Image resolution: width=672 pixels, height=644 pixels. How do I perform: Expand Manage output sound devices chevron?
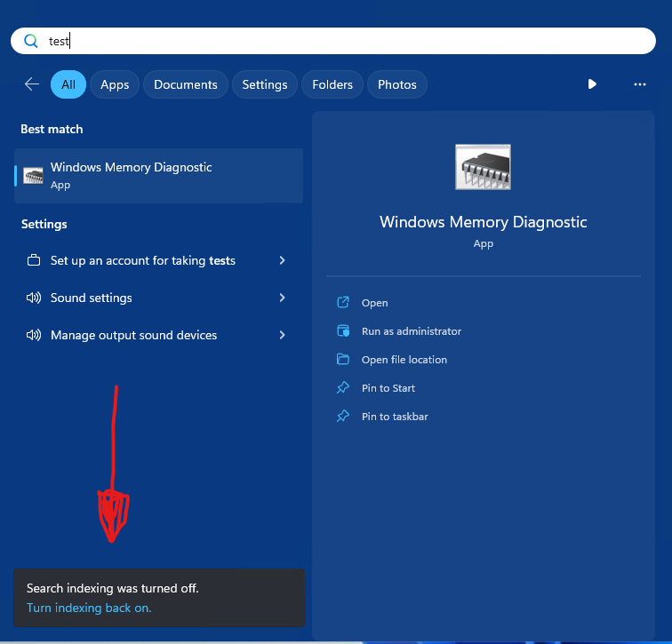[x=282, y=335]
